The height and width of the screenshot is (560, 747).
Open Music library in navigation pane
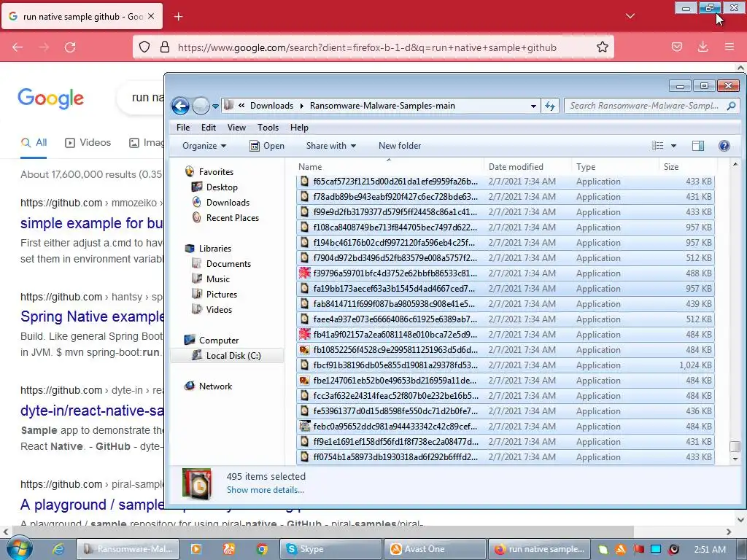[217, 279]
